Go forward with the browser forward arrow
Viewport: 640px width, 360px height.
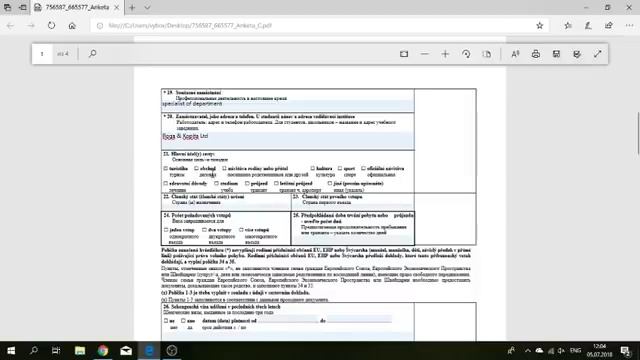pos(31,26)
